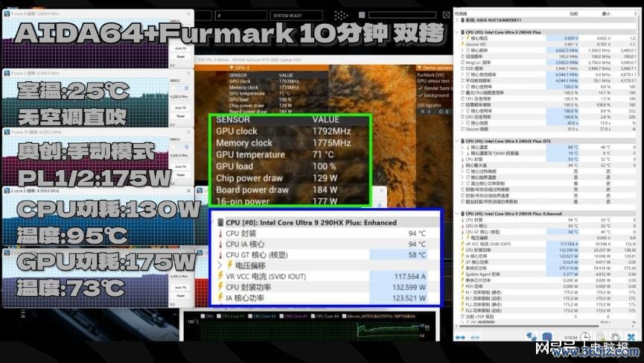Open HWiNFO settings gear icon
This screenshot has height=363, width=644.
pos(615,337)
